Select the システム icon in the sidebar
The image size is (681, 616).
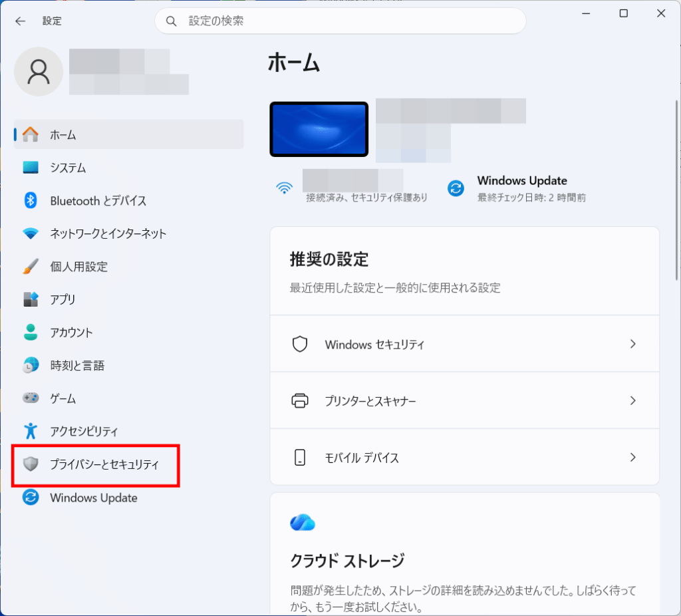tap(31, 168)
